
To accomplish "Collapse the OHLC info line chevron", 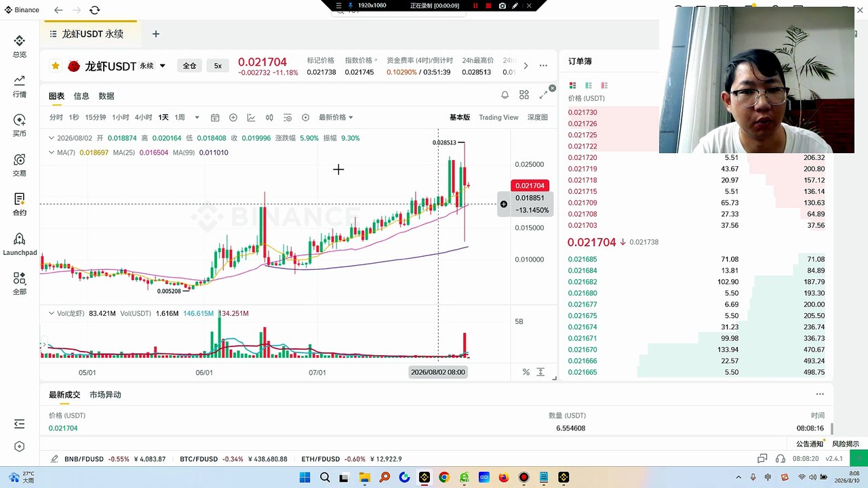I will click(52, 138).
